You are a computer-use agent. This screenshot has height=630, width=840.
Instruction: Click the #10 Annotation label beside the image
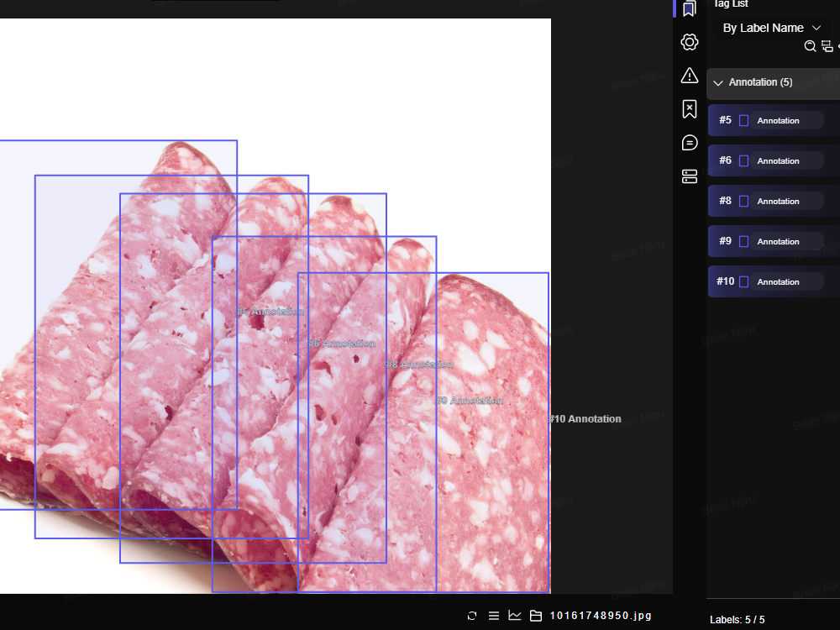tap(585, 419)
